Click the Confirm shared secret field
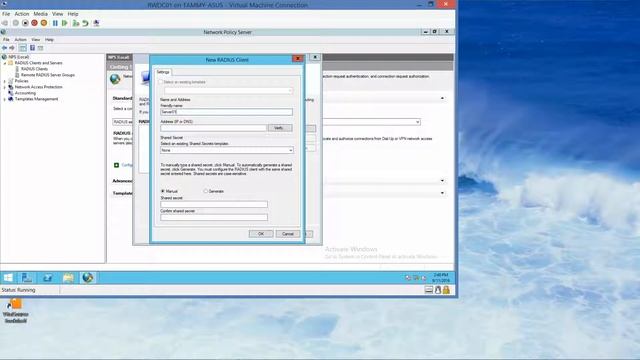This screenshot has width=640, height=360. click(x=214, y=217)
